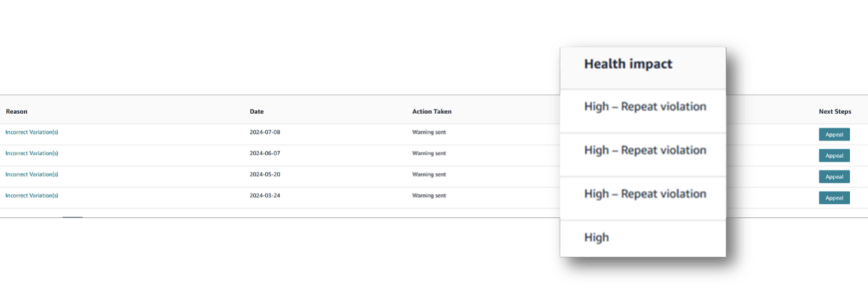868x306 pixels.
Task: Open the Incorrect Variation(s) link dated 2024-06-07
Action: click(x=32, y=153)
